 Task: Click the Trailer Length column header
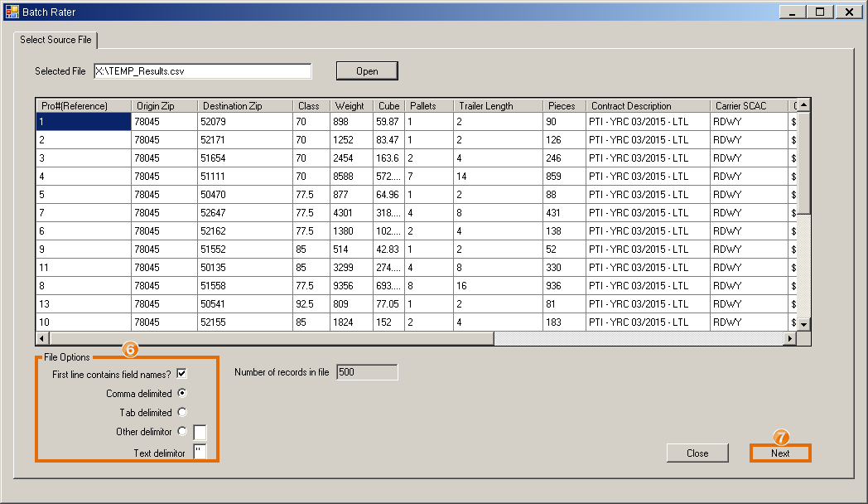499,106
